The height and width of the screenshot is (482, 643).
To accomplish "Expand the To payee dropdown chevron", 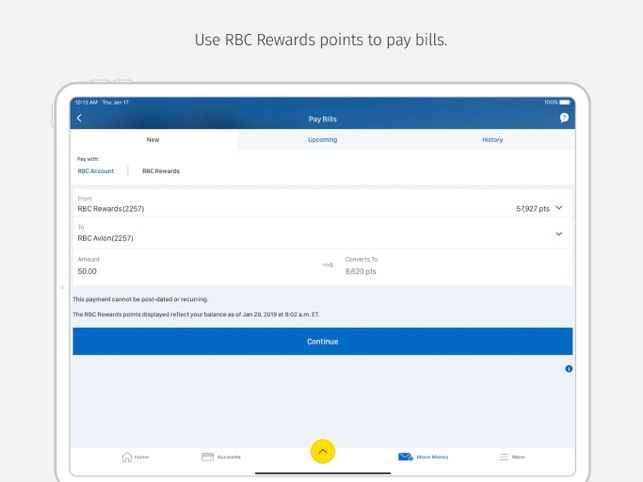I will [559, 234].
